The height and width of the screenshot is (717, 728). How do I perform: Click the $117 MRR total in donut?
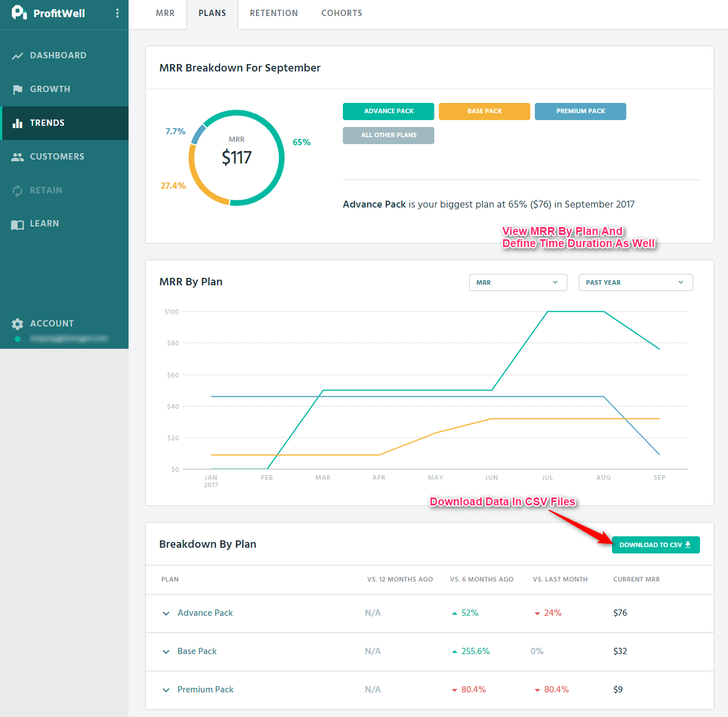point(237,157)
